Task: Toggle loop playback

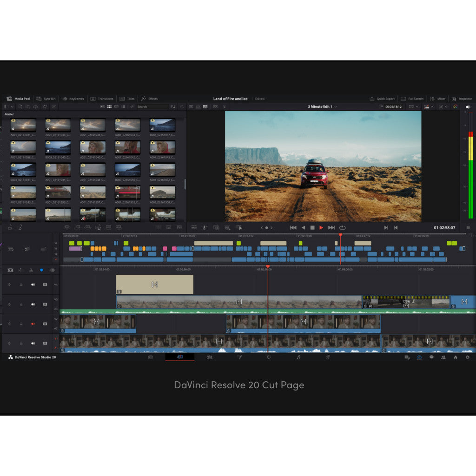Action: coord(343,227)
